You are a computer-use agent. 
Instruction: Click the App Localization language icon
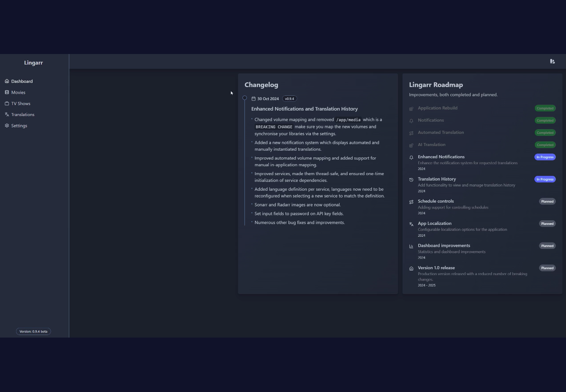[x=411, y=224]
